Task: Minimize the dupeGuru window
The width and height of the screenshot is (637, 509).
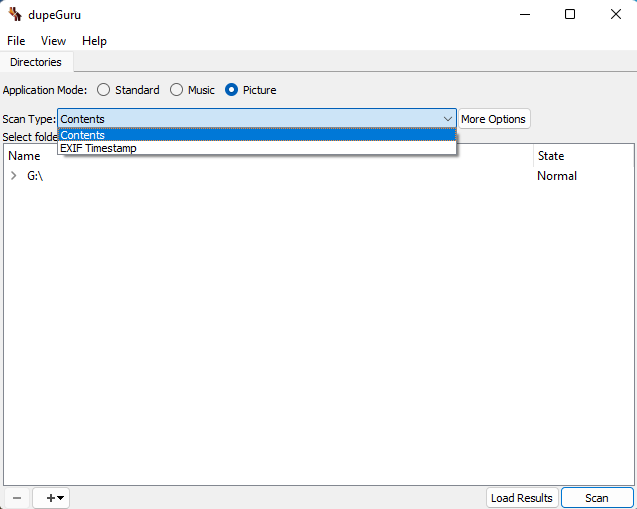Action: click(x=525, y=15)
